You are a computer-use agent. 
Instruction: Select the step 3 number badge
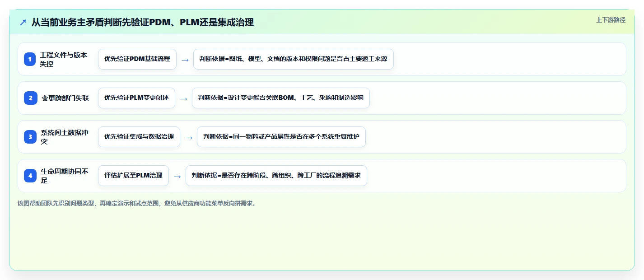(30, 137)
